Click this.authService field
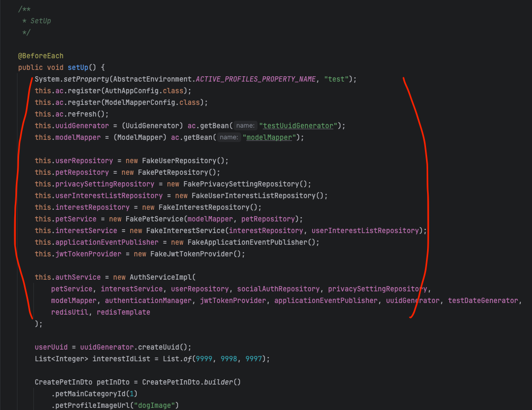This screenshot has width=532, height=410. click(x=68, y=278)
